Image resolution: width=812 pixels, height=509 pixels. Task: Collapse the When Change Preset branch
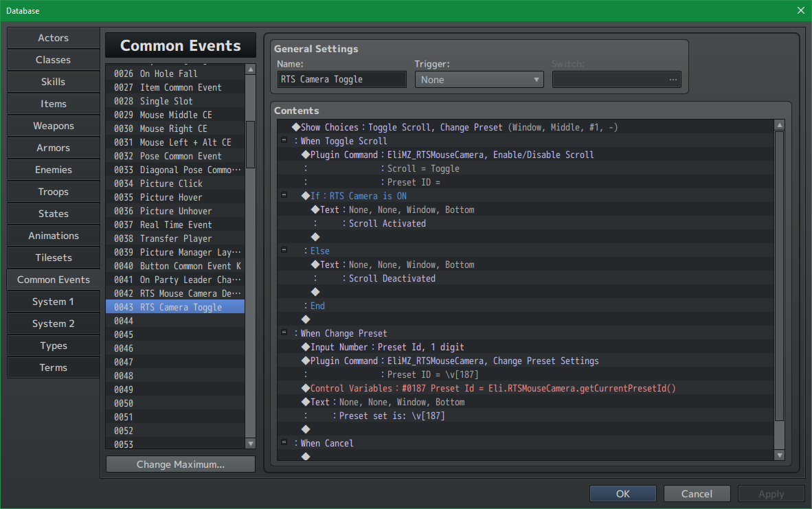tap(284, 333)
